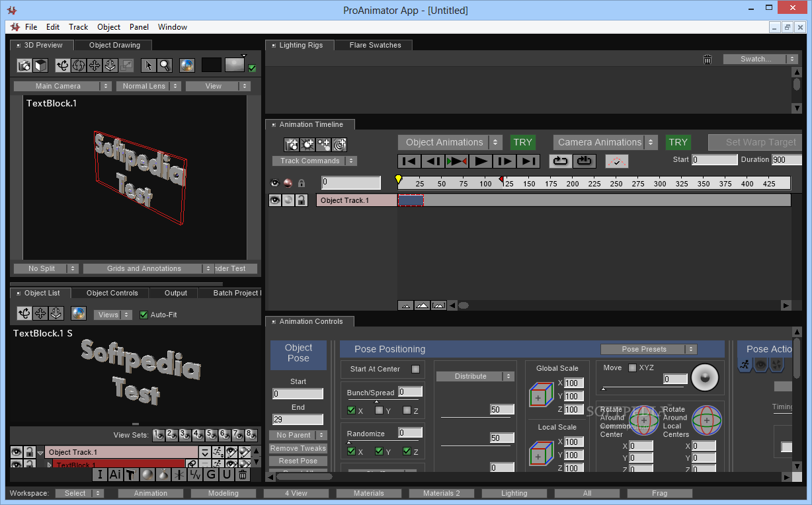812x505 pixels.
Task: Jump to end of animation
Action: click(x=528, y=161)
